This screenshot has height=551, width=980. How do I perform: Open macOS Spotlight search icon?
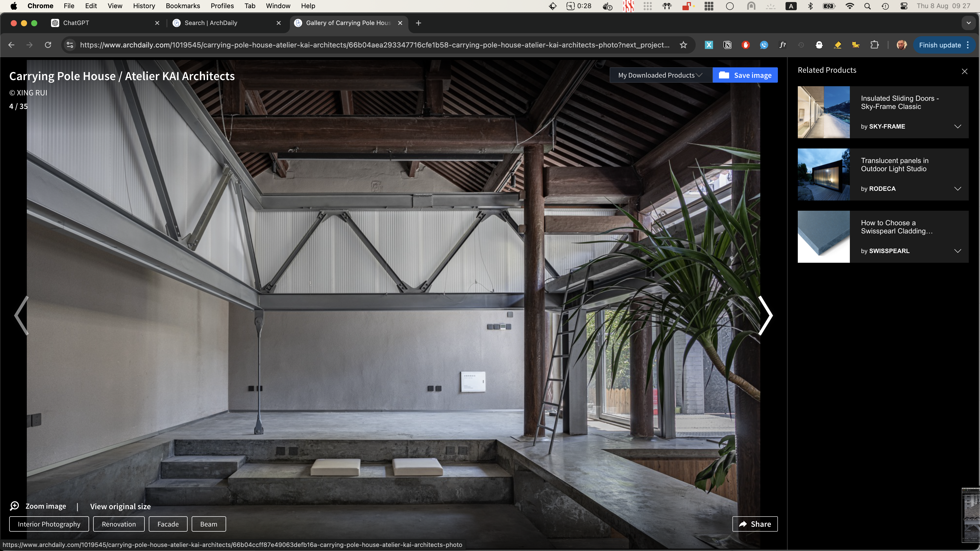point(867,6)
